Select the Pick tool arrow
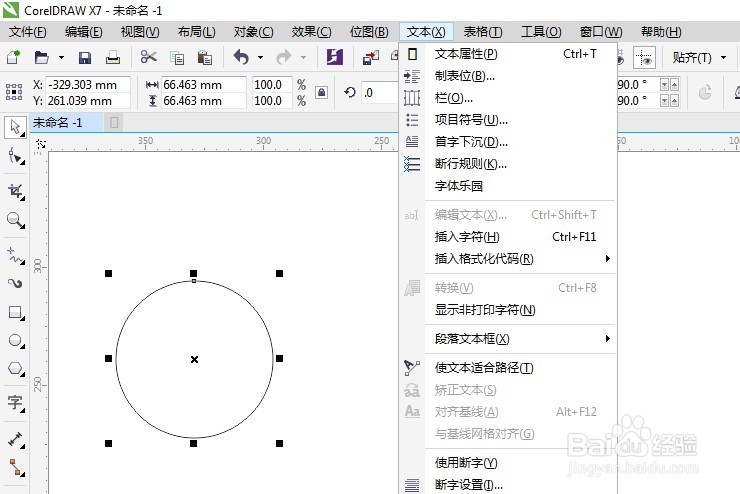Screen dimensions: 740x494 15,127
